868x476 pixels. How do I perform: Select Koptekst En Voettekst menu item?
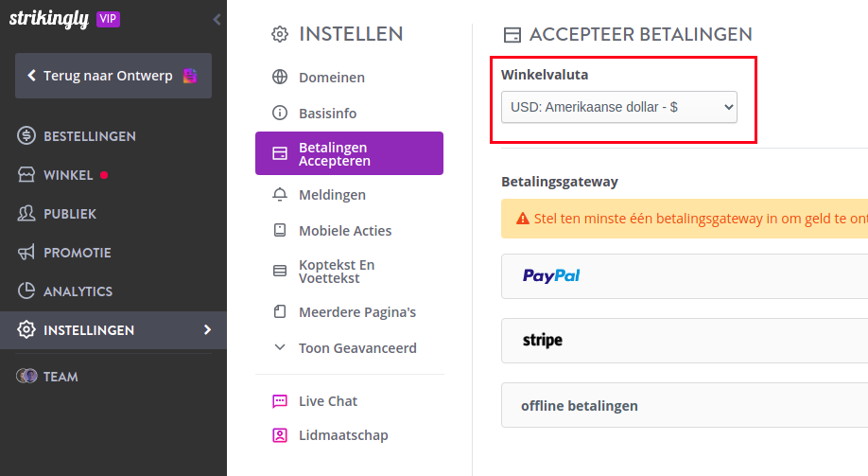pos(349,272)
